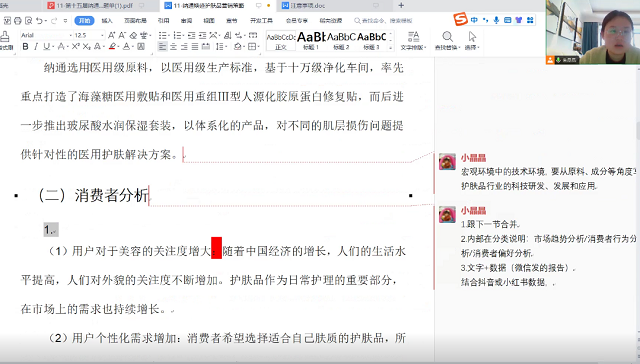Open the 插入 ribbon tab
This screenshot has height=364, width=640.
107,20
